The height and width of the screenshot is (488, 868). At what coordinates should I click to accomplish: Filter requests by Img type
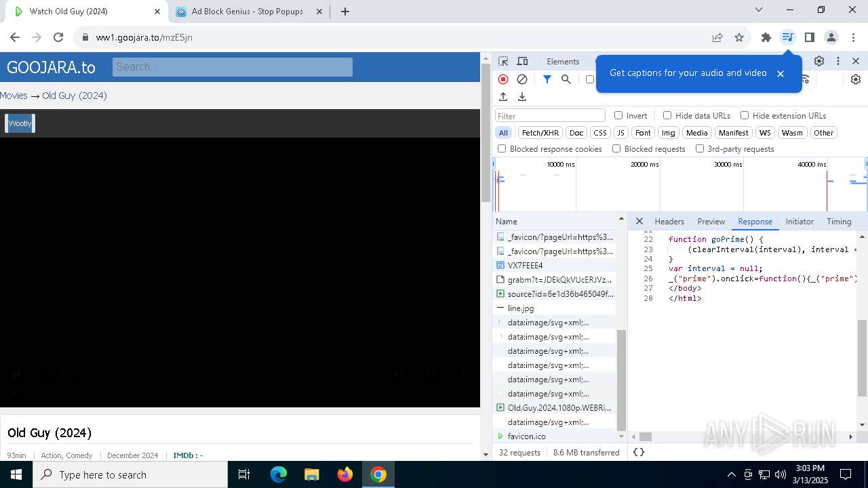(669, 133)
